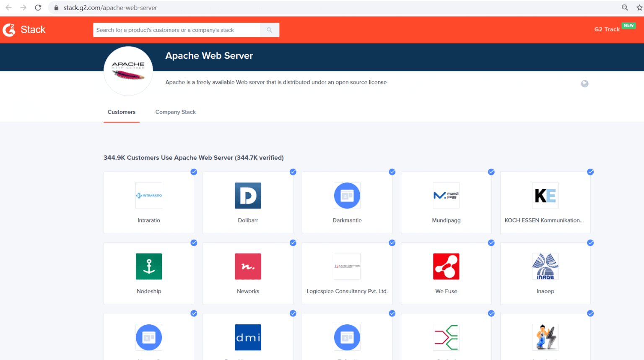
Task: Bookmark this page with star icon
Action: (639, 8)
